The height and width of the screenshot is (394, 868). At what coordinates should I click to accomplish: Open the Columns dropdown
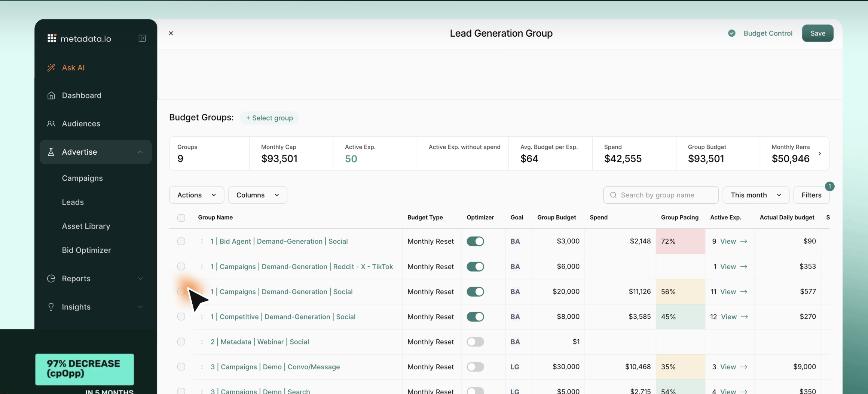point(257,195)
